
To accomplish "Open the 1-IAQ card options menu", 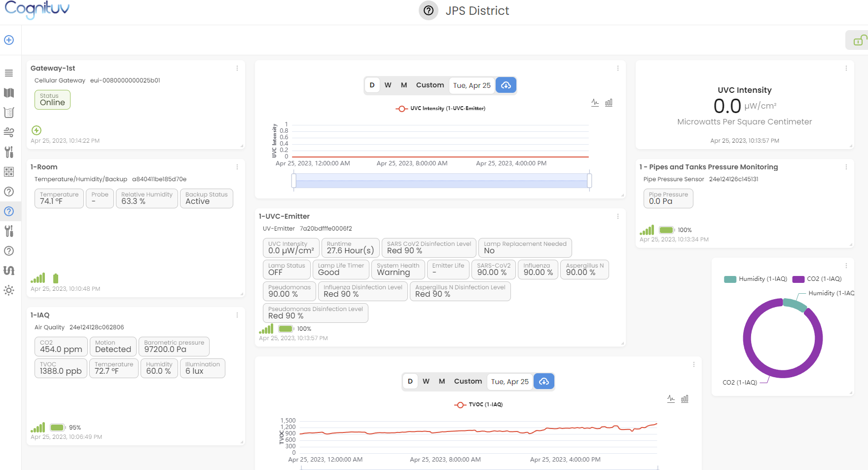I will tap(237, 315).
